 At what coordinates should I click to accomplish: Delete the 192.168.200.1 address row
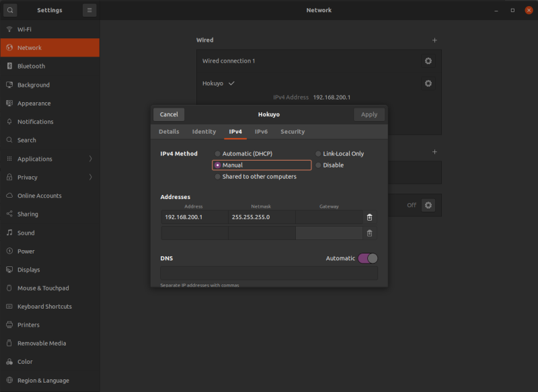[x=369, y=217]
